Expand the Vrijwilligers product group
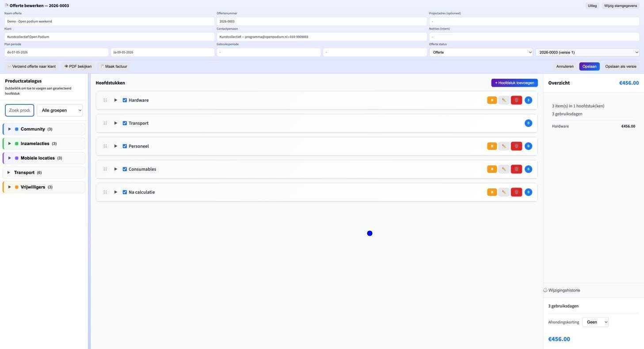The height and width of the screenshot is (349, 644). point(10,187)
